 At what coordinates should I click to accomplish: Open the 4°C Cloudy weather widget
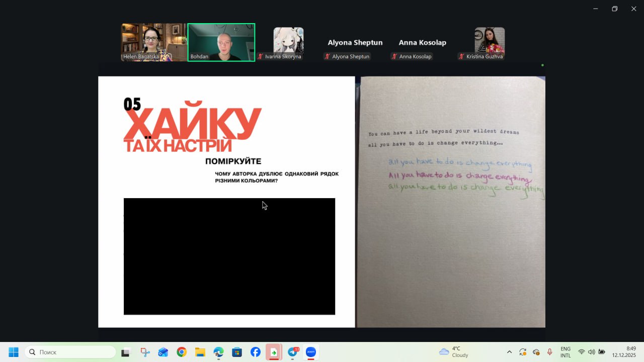click(x=454, y=352)
